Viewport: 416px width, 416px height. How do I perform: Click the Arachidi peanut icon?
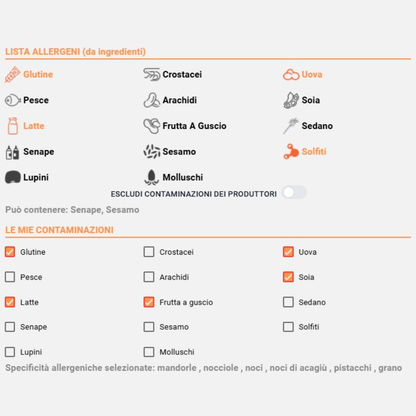tap(151, 100)
